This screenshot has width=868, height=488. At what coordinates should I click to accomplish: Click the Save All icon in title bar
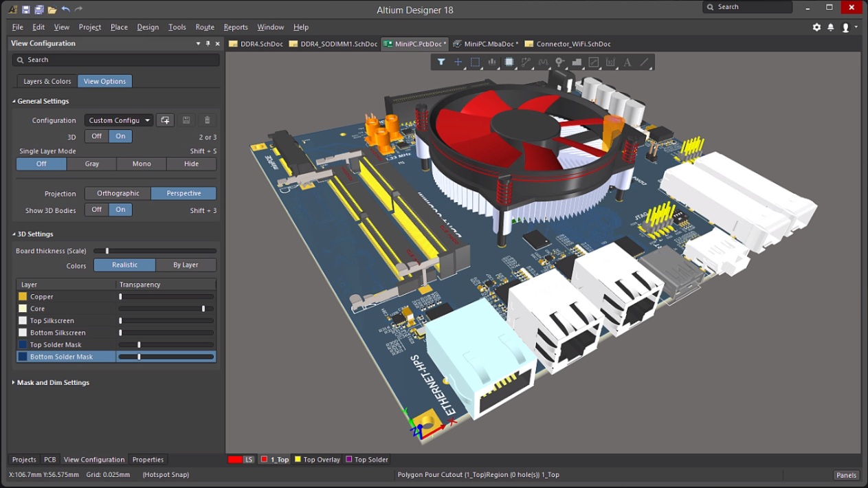click(x=39, y=10)
